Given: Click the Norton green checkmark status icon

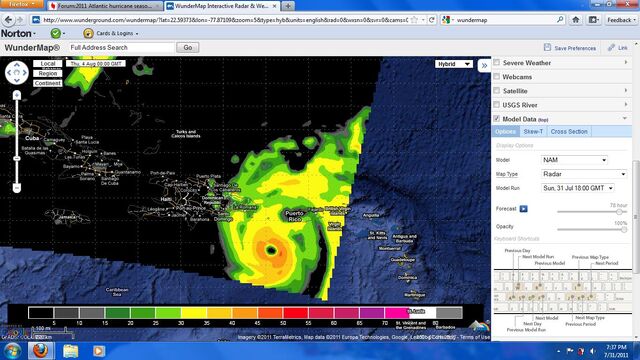Looking at the screenshot, I should tap(56, 33).
